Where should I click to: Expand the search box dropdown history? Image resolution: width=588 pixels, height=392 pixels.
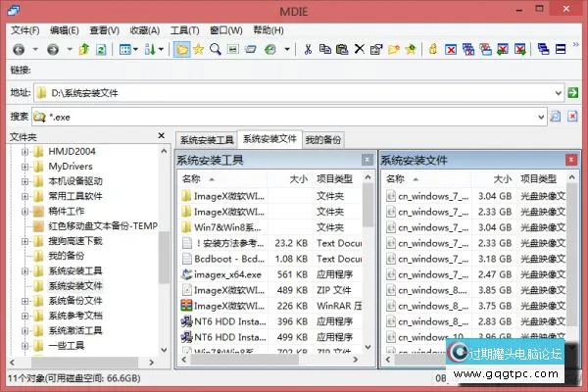click(541, 118)
